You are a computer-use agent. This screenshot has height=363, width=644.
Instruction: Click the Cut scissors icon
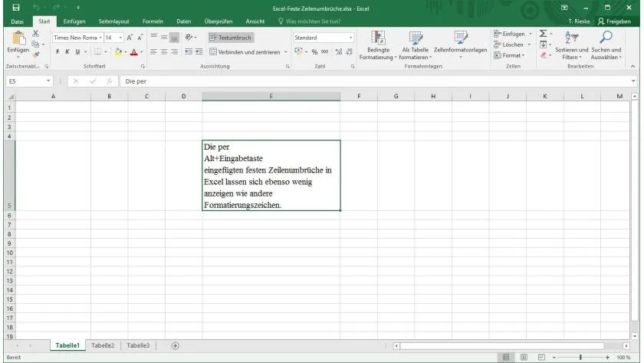click(36, 34)
